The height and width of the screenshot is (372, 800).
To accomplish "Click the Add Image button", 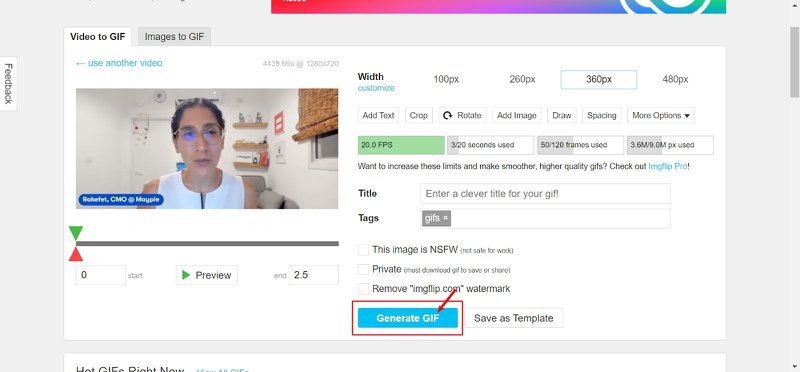I will [x=517, y=115].
